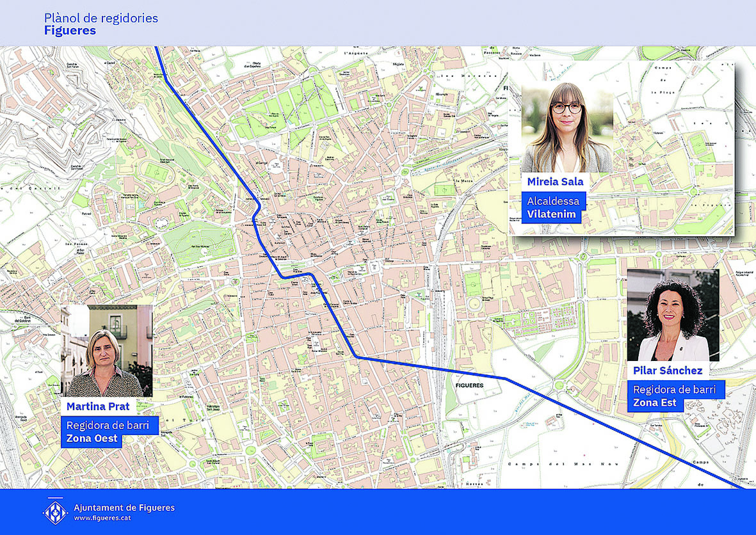Select the Zona Oest blue tag
This screenshot has height=535, width=756.
[92, 439]
